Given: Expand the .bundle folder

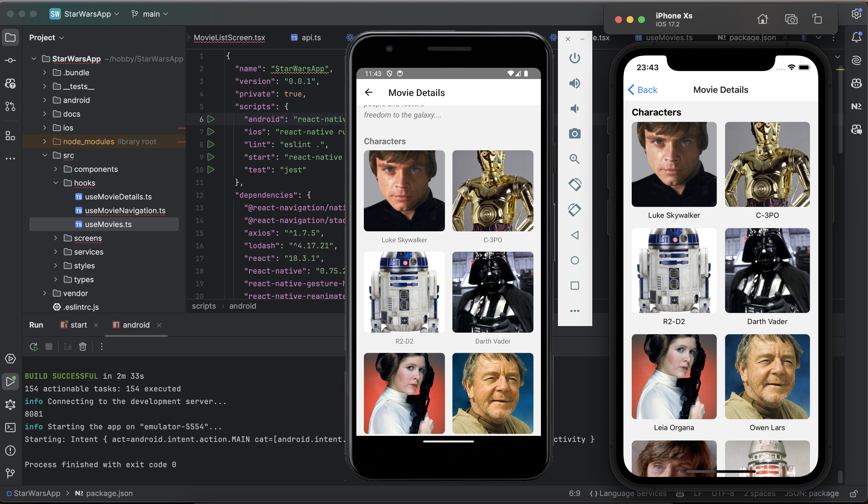Looking at the screenshot, I should 45,73.
